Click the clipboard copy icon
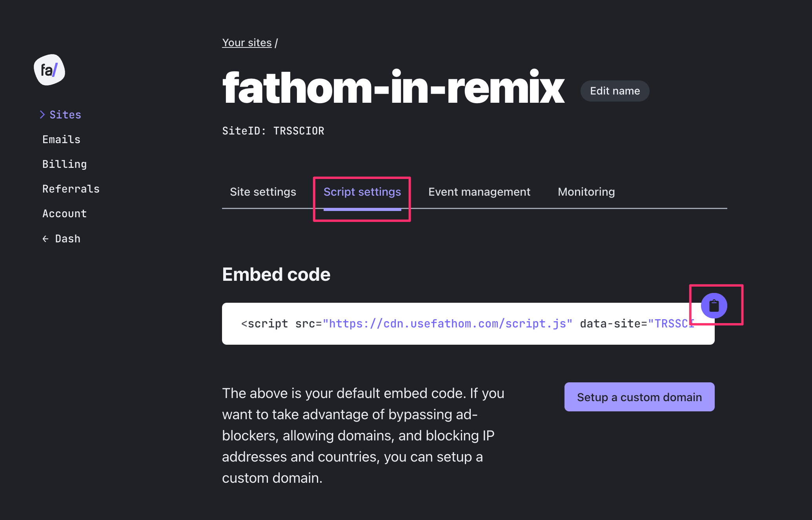The height and width of the screenshot is (520, 812). [x=714, y=306]
